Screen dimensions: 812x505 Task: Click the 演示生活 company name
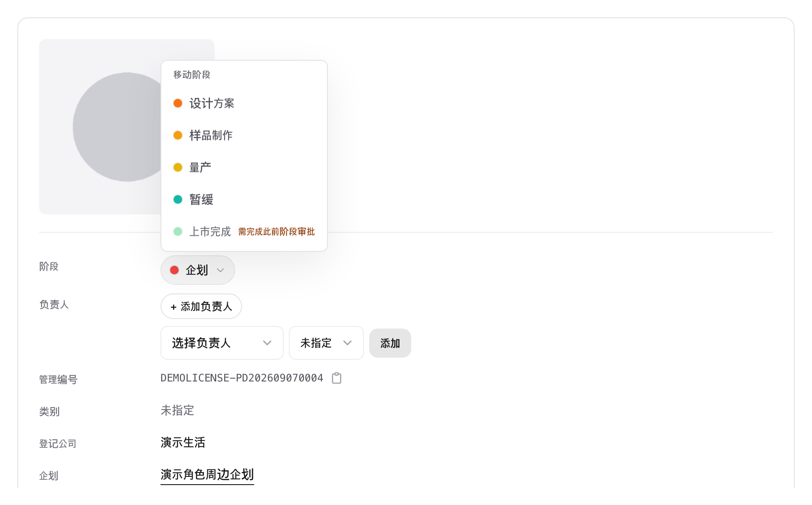click(183, 443)
